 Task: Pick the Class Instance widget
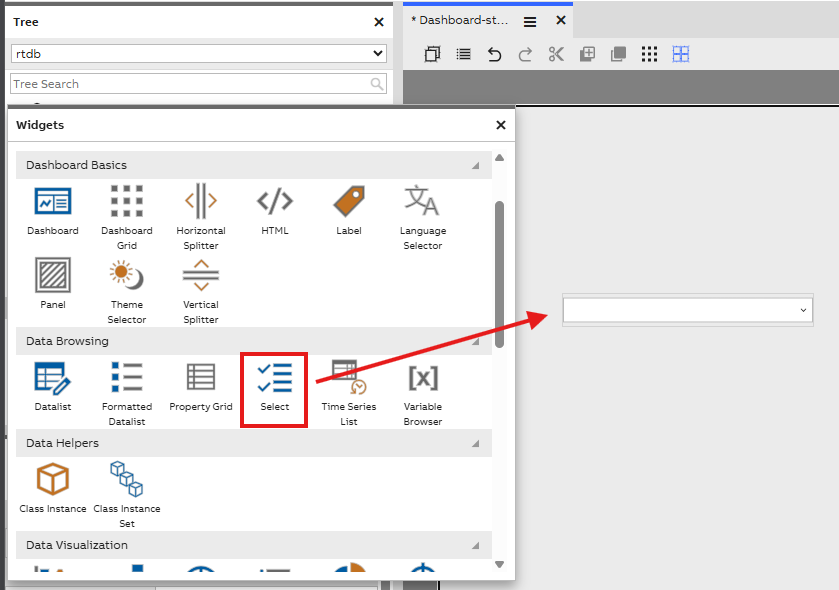pos(52,479)
